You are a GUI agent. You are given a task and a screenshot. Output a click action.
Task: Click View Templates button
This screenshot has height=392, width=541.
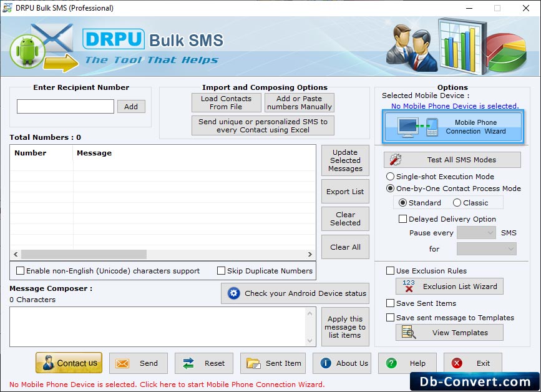pyautogui.click(x=449, y=333)
